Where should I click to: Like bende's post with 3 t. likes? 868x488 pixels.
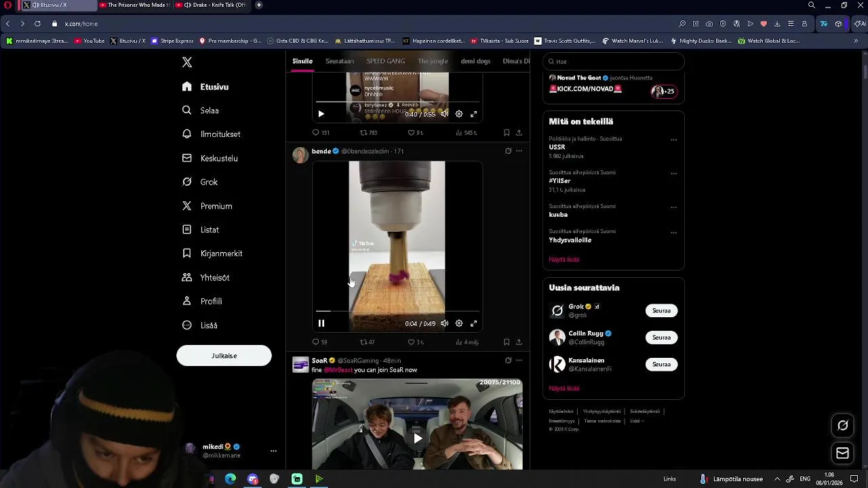416,342
